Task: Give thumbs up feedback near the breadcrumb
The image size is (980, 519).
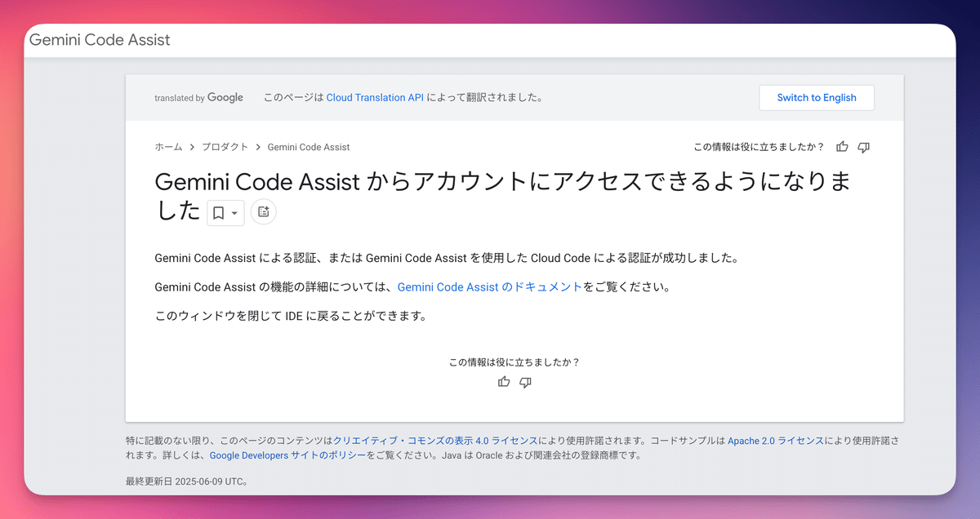Action: pyautogui.click(x=842, y=147)
